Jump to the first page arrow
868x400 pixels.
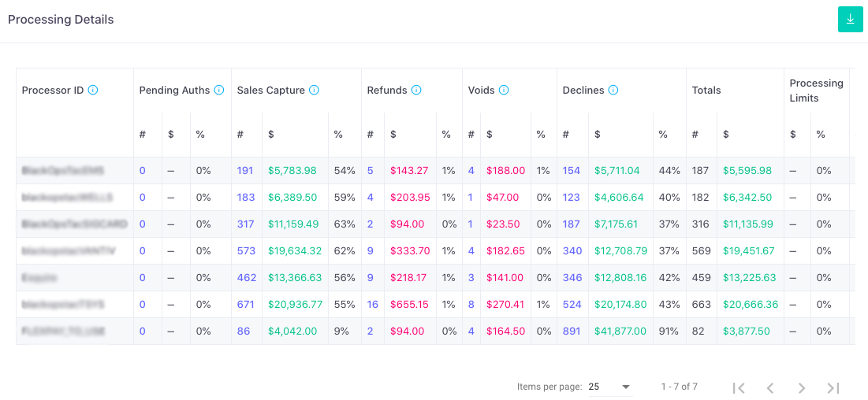(x=739, y=387)
